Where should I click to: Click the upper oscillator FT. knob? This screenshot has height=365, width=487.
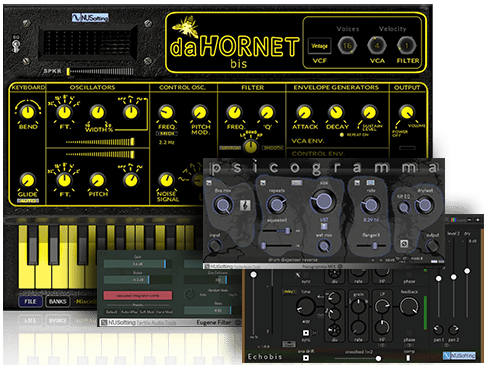tap(64, 112)
